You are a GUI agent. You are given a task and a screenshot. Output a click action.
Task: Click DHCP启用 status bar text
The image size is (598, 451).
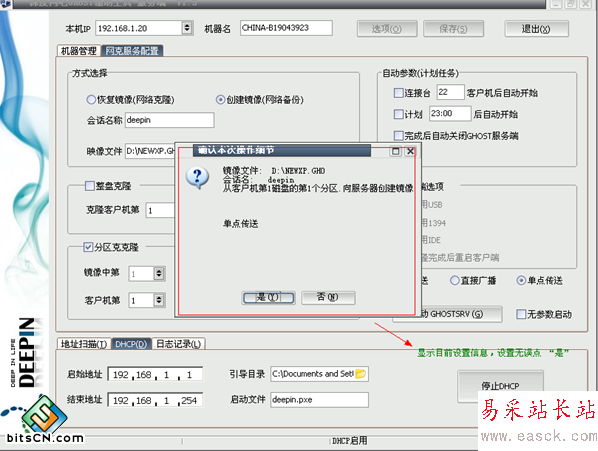coord(349,441)
